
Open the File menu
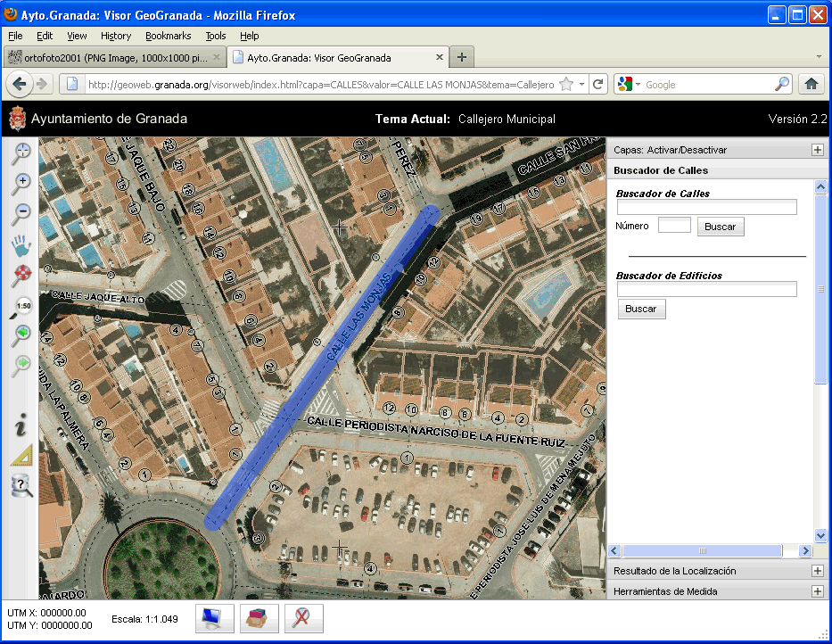pyautogui.click(x=15, y=36)
